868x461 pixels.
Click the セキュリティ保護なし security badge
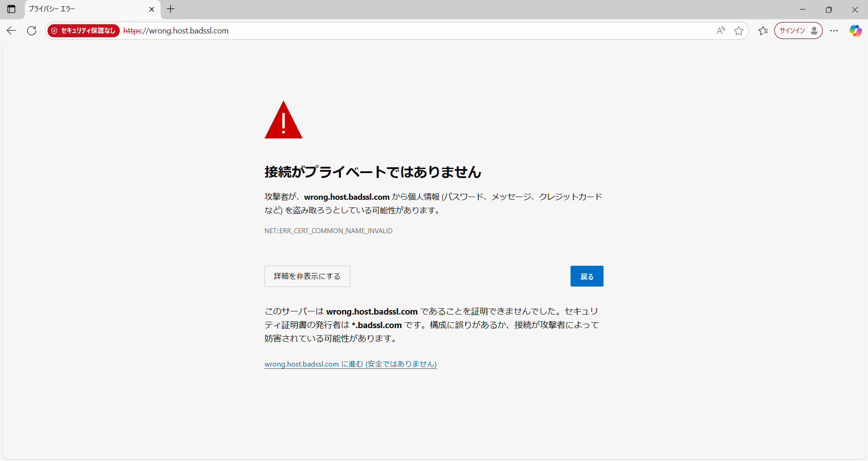pos(84,31)
